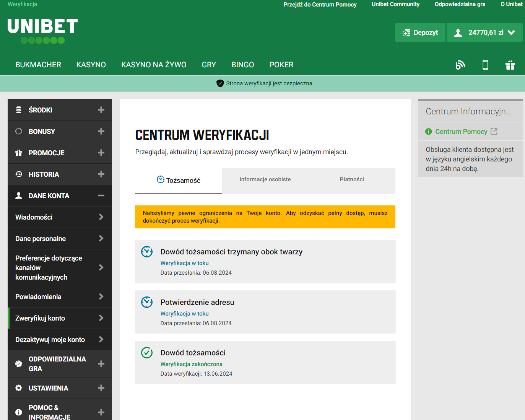
Task: Open the Kasyno menu
Action: (x=91, y=65)
